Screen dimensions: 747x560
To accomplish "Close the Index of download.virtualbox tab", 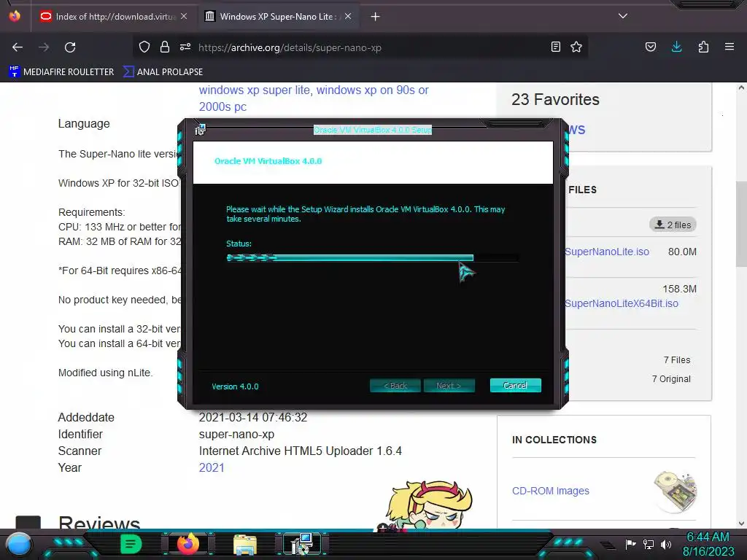I will pos(184,16).
